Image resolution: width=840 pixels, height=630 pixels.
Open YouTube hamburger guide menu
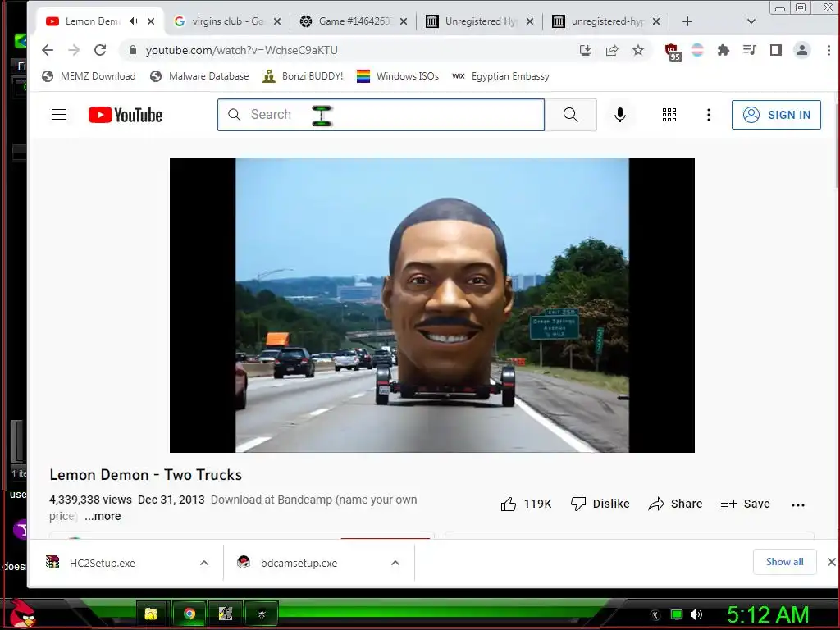click(59, 115)
